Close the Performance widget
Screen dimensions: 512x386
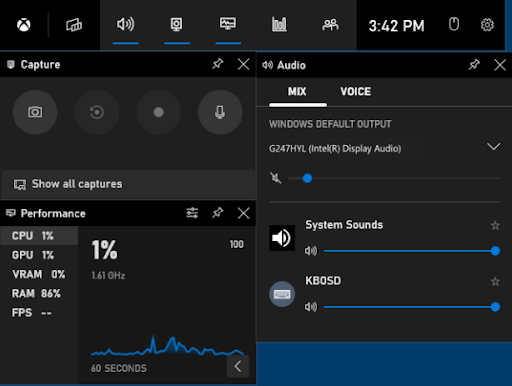tap(244, 213)
